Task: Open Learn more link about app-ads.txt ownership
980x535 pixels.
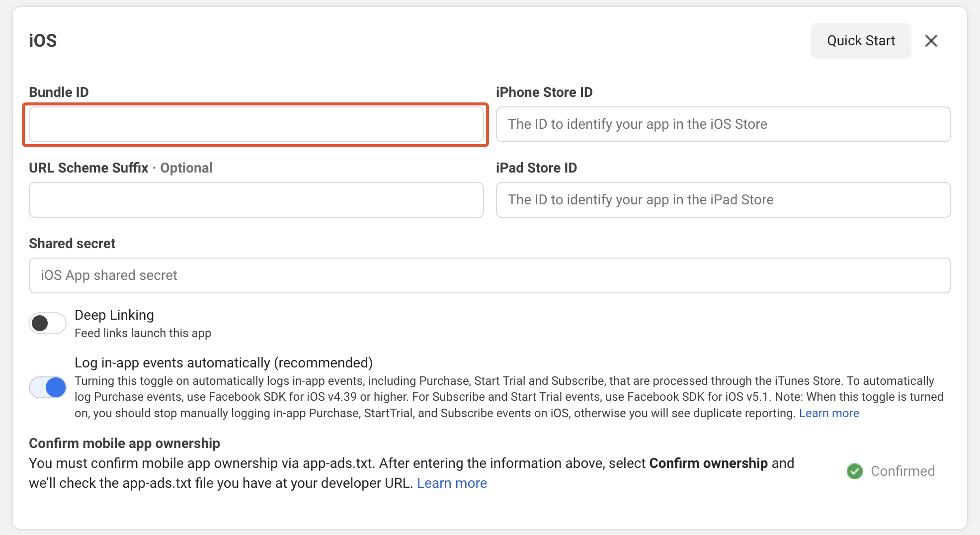Action: pos(452,483)
